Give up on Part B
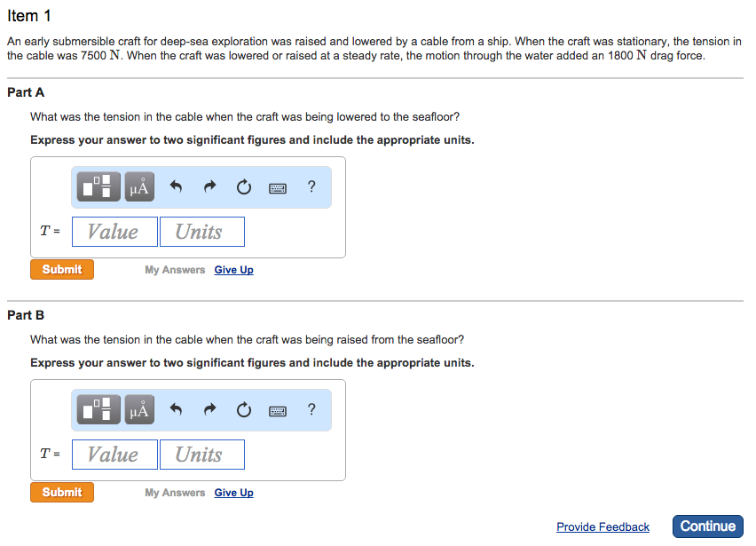756x546 pixels. 233,493
